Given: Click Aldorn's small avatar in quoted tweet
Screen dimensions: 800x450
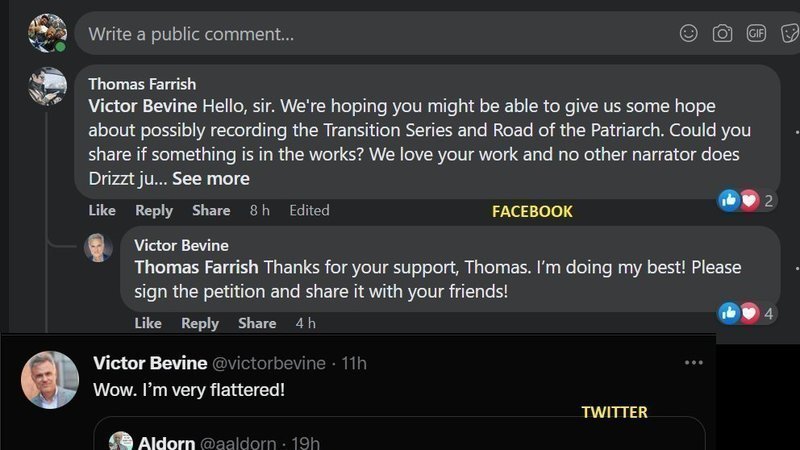Looking at the screenshot, I should pyautogui.click(x=121, y=442).
